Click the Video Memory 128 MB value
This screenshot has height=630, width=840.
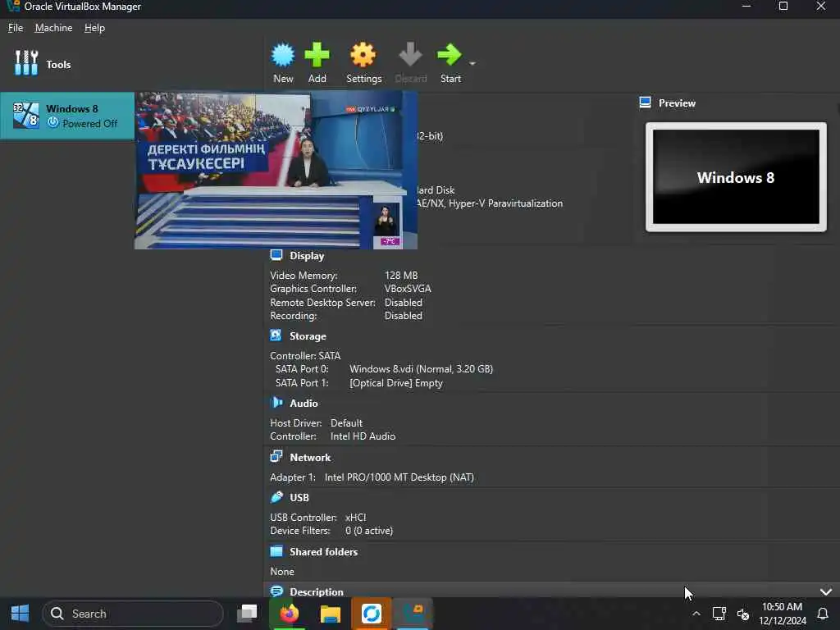400,276
